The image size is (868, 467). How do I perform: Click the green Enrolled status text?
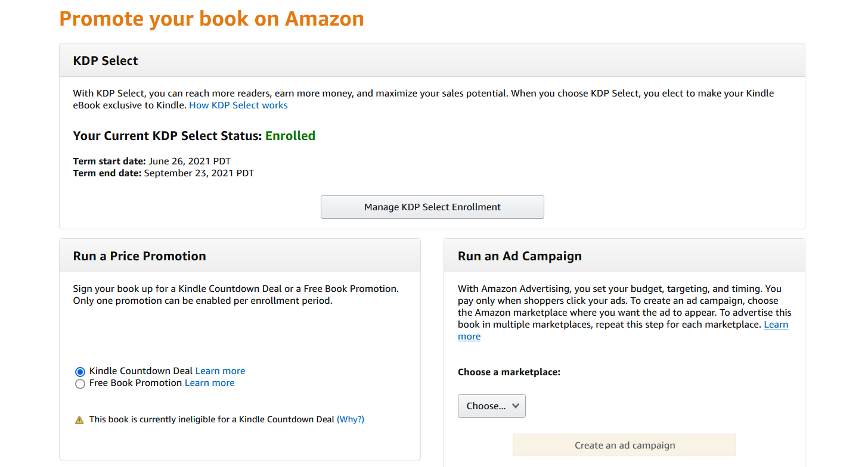290,136
